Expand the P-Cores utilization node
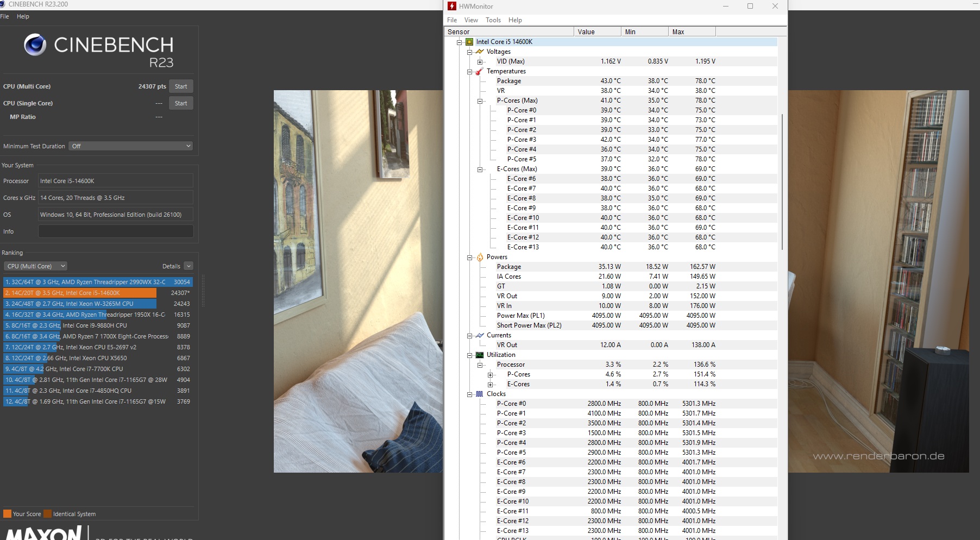The image size is (980, 540). click(x=491, y=374)
